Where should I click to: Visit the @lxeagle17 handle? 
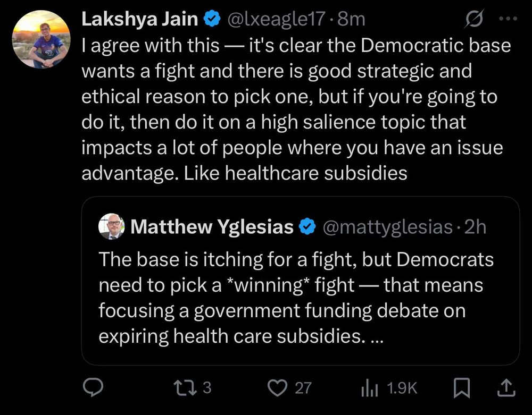tap(276, 19)
